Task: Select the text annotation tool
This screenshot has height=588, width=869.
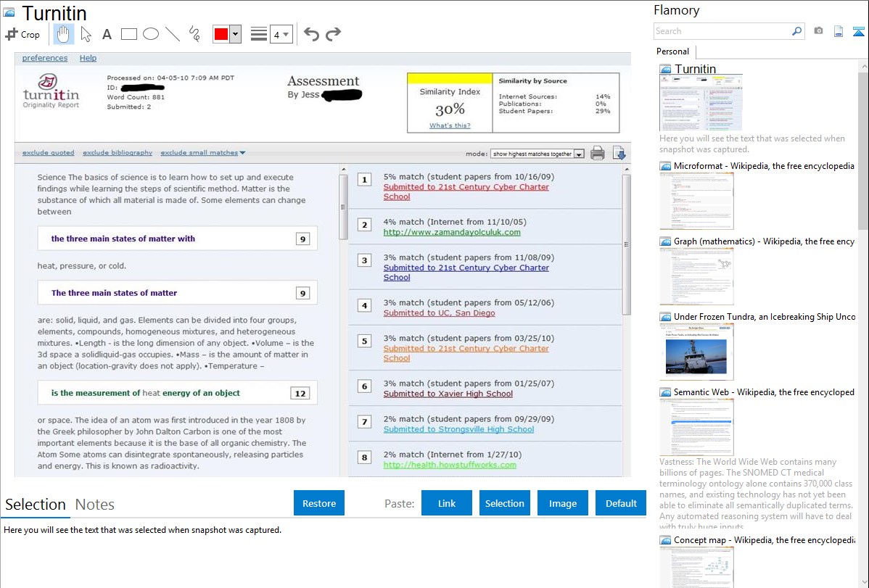Action: click(x=107, y=34)
